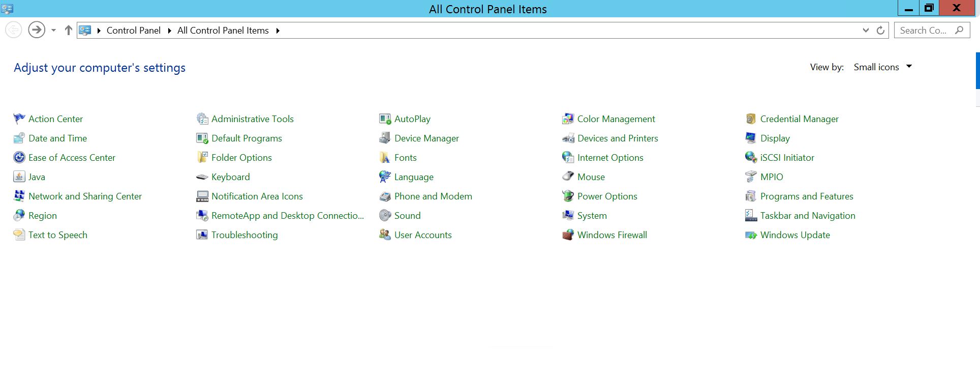
Task: Expand the address bar history dropdown
Action: click(866, 31)
